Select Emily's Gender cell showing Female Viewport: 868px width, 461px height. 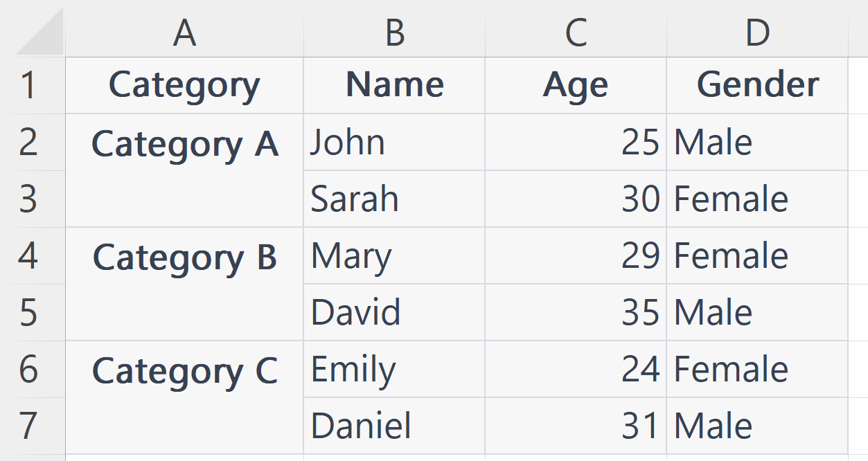756,368
